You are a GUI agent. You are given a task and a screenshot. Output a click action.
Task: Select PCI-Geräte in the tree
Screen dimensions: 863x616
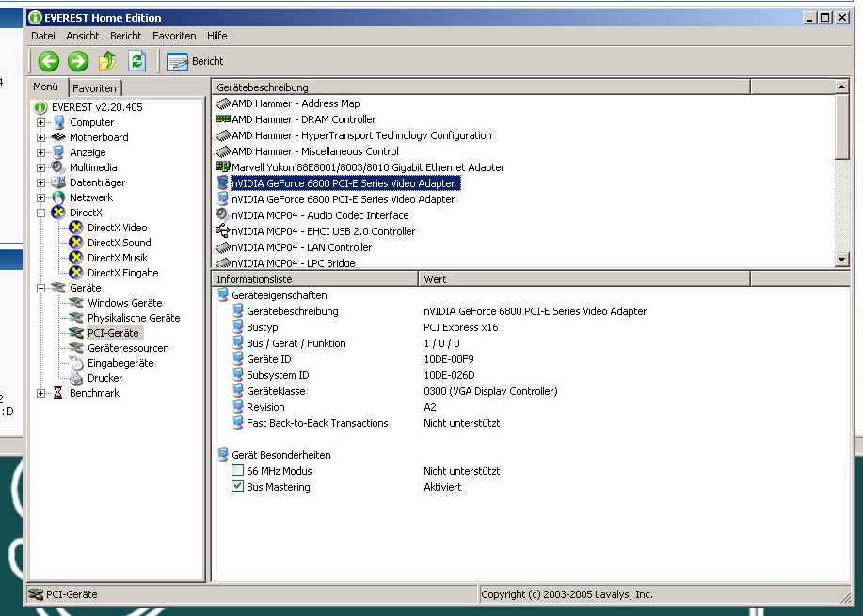(113, 333)
